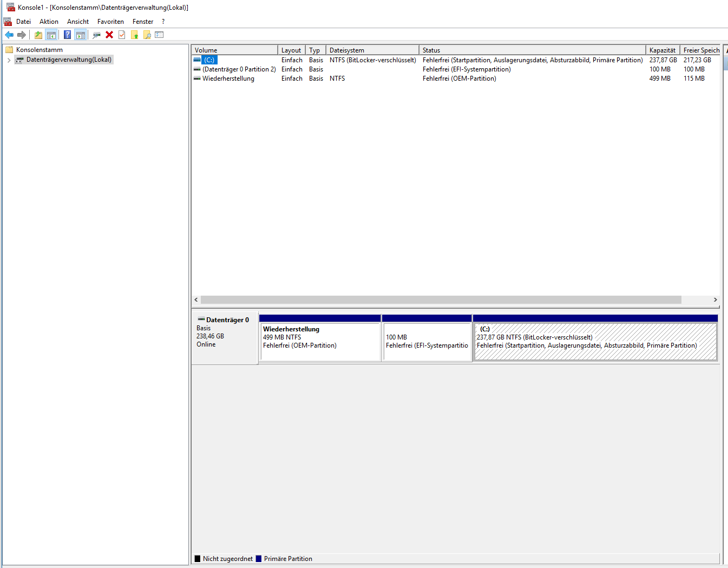Open the Datei menu
The image size is (728, 568).
tap(23, 22)
